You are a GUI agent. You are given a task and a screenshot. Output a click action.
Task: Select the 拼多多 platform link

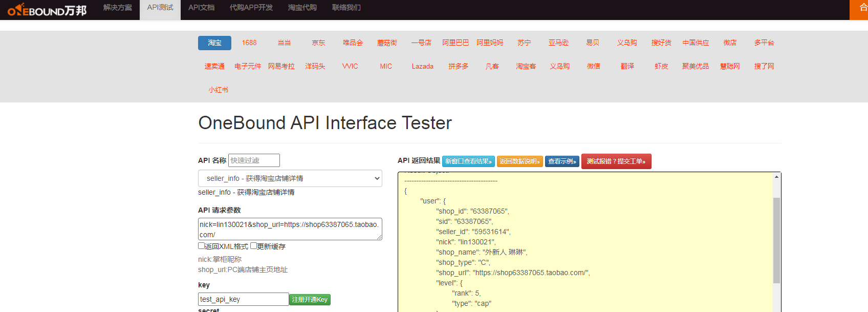(459, 67)
